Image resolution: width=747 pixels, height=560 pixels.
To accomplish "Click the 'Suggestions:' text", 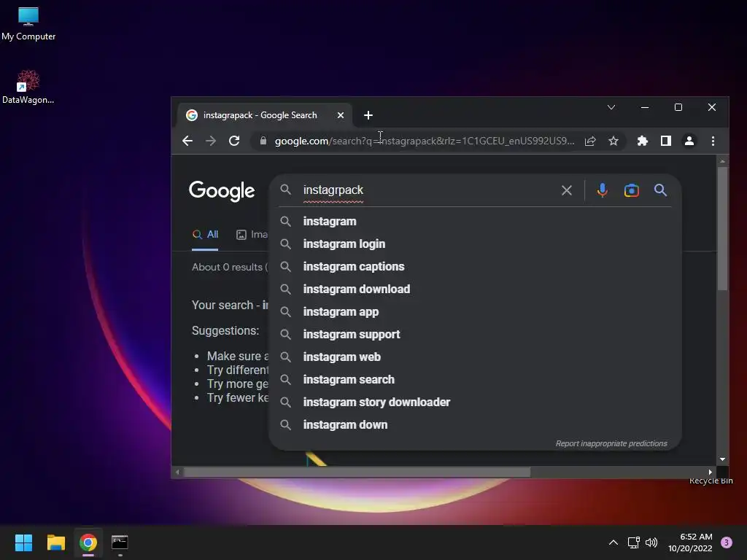I will 225,330.
